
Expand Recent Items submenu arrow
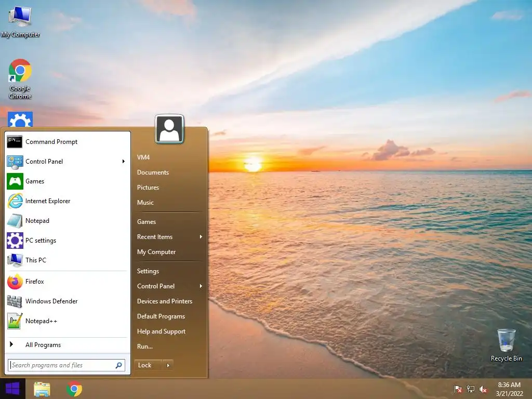tap(201, 237)
